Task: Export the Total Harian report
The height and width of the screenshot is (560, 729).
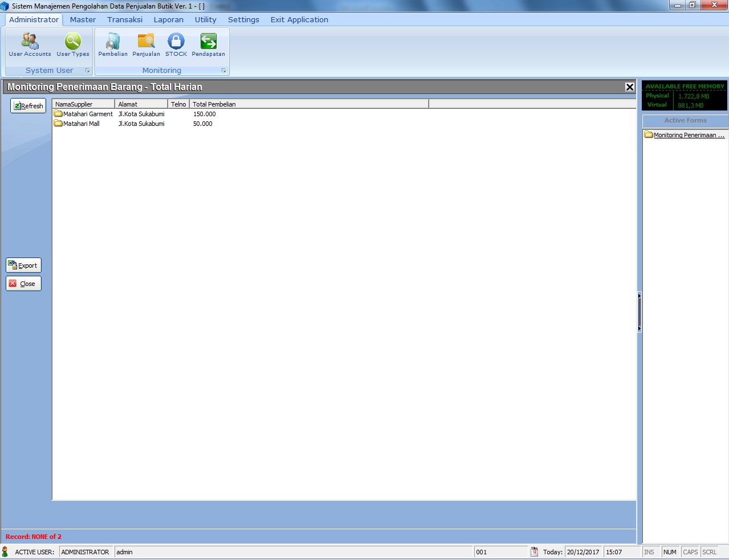Action: click(x=23, y=265)
